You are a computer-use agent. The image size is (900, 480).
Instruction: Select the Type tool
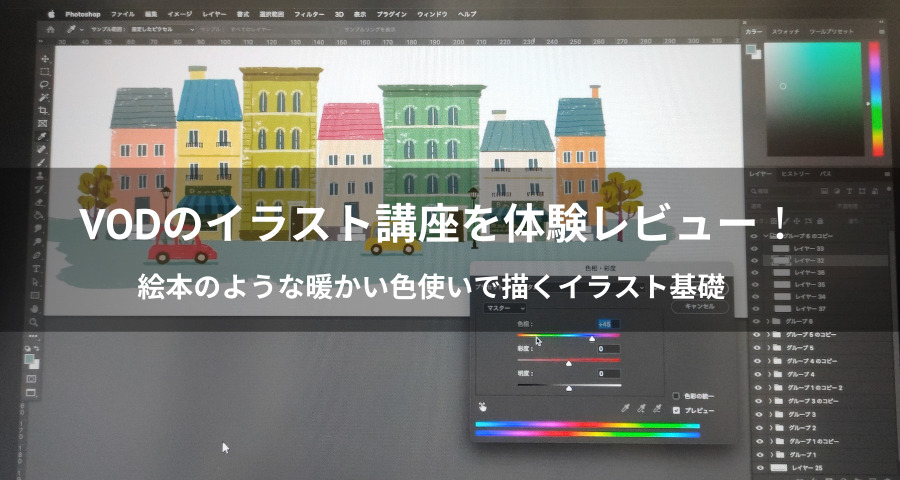coord(37,269)
